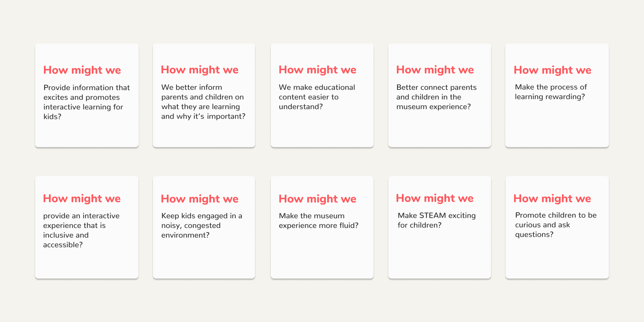Click heading above 'Make STEAM exciting'
Viewport: 644px width, 322px height.
pos(435,198)
